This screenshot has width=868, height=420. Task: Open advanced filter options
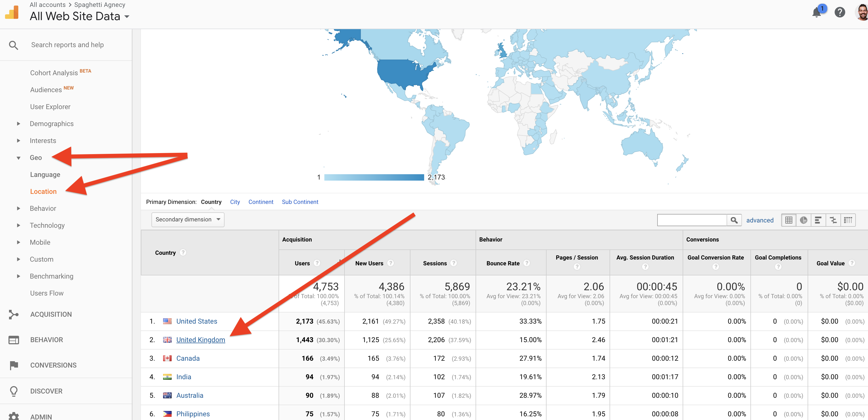coord(760,220)
